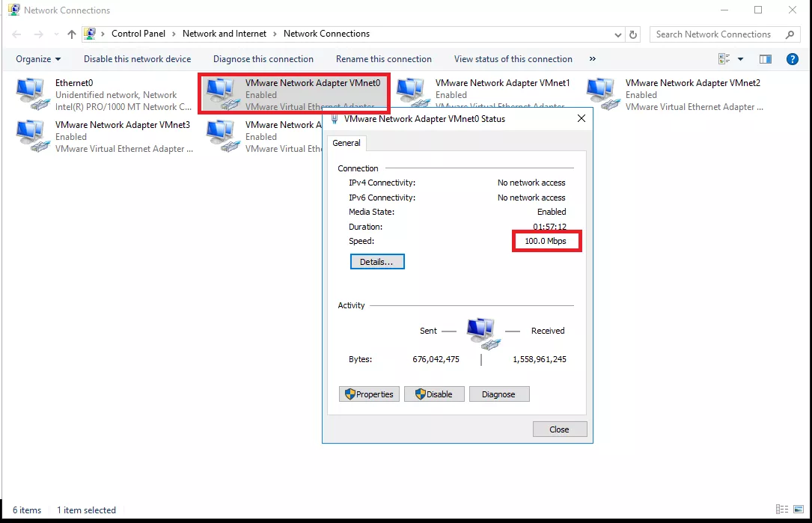Expand the address bar history dropdown
This screenshot has height=523, width=812.
[617, 34]
